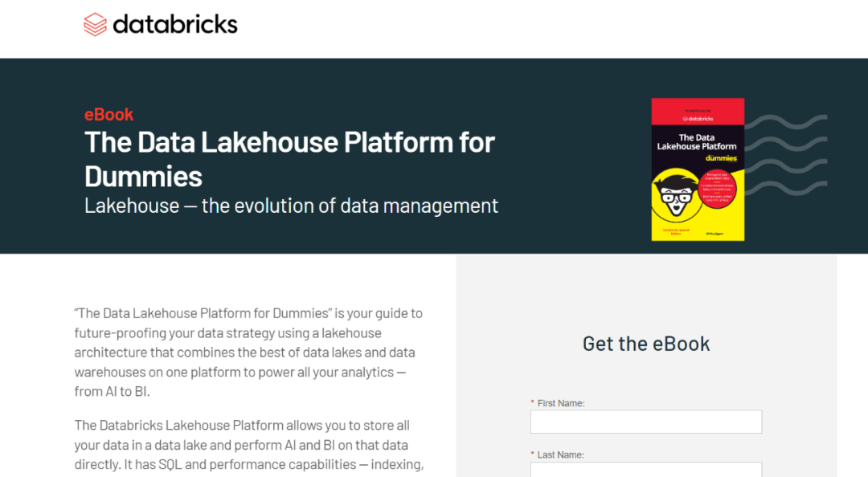This screenshot has width=868, height=477.
Task: Click the paragraph about future-proofing your data strategy
Action: point(248,353)
